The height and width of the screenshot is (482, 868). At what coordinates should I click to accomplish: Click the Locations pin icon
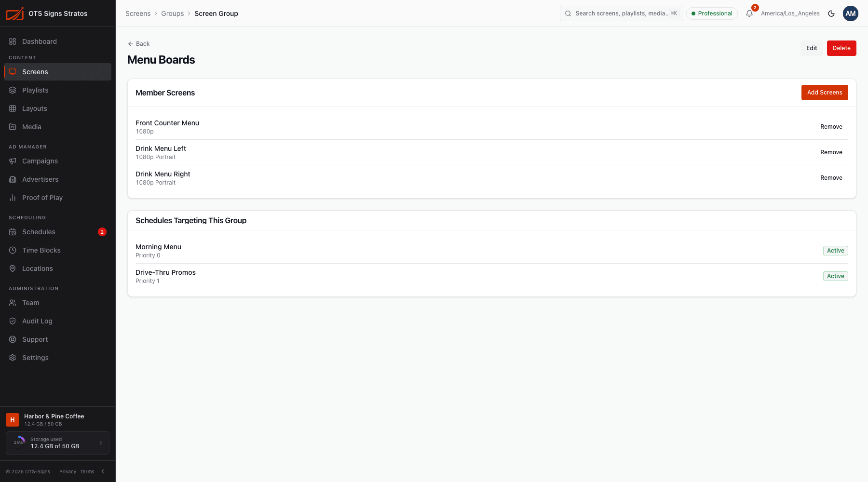[x=13, y=268]
